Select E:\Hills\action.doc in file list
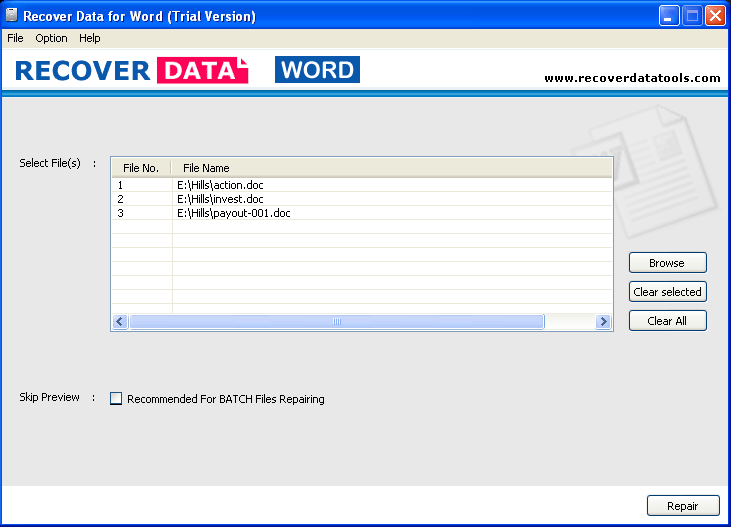The width and height of the screenshot is (731, 527). click(x=220, y=185)
